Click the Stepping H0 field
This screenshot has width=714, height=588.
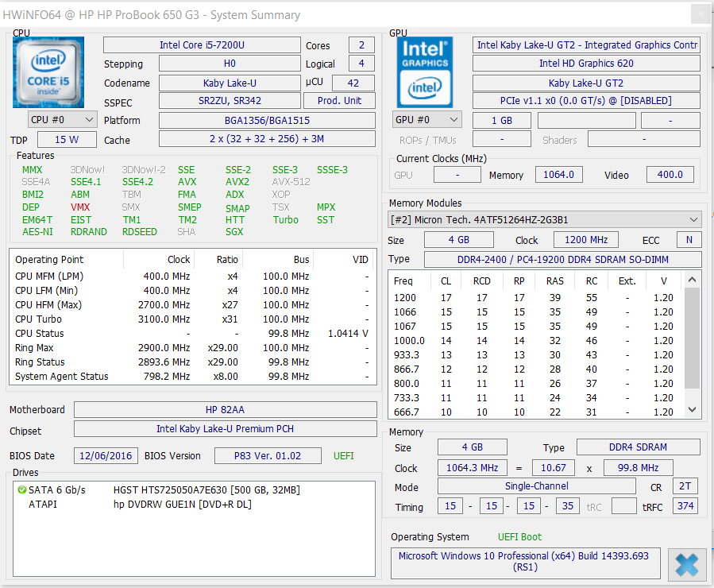(230, 64)
